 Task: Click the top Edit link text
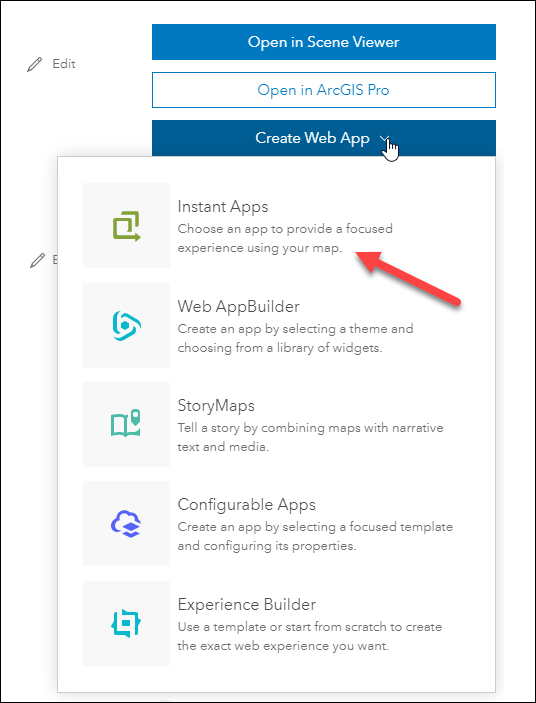(64, 64)
